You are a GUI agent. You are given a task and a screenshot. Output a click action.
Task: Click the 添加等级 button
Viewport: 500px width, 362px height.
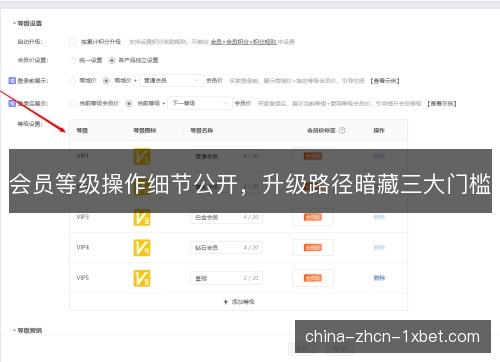tap(239, 302)
